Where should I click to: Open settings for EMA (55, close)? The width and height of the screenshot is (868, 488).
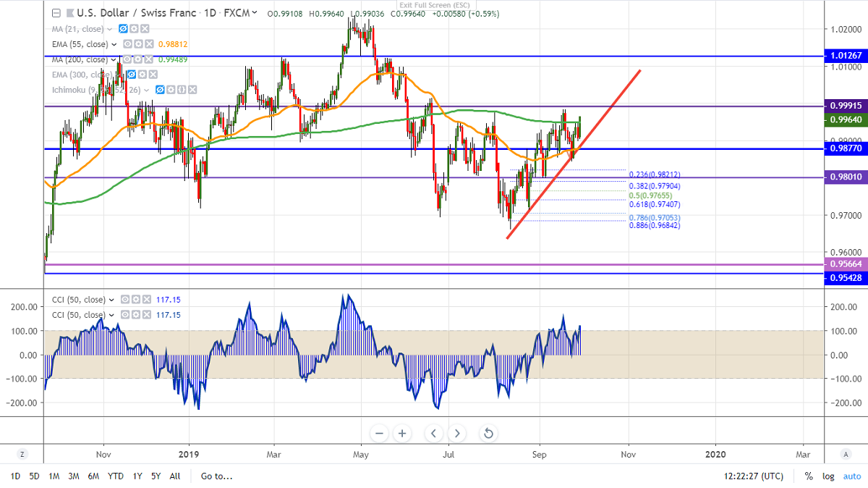coord(138,44)
